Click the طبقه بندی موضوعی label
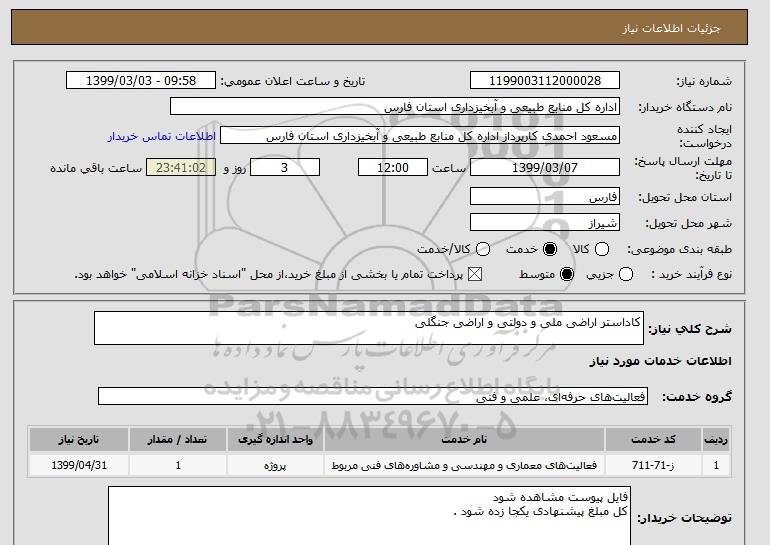 (680, 249)
